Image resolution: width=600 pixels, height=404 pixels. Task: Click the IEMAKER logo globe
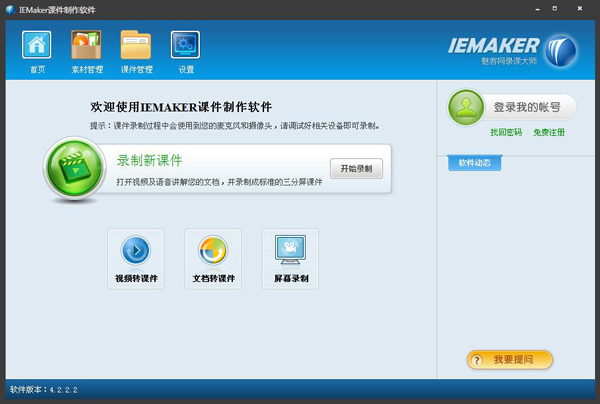tap(561, 51)
